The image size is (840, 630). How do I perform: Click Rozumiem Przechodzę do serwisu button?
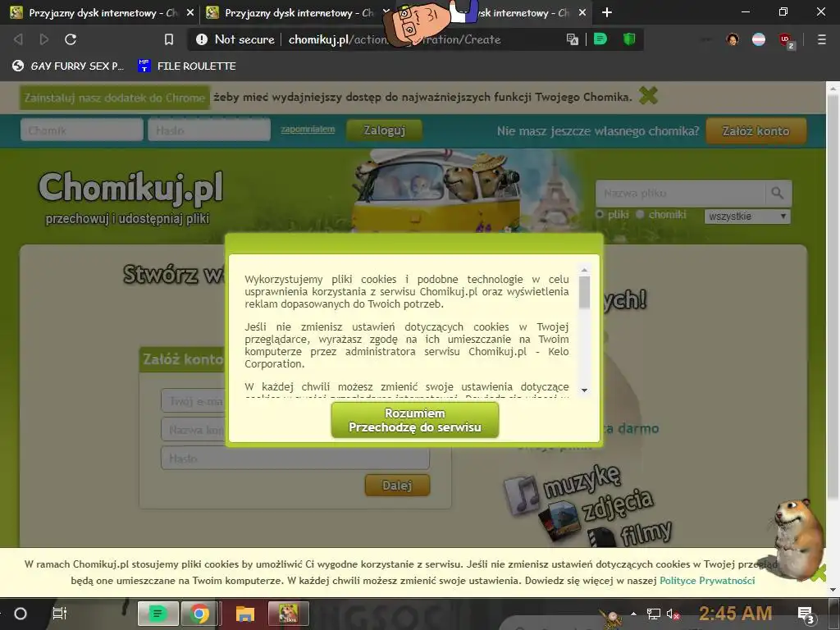tap(415, 420)
